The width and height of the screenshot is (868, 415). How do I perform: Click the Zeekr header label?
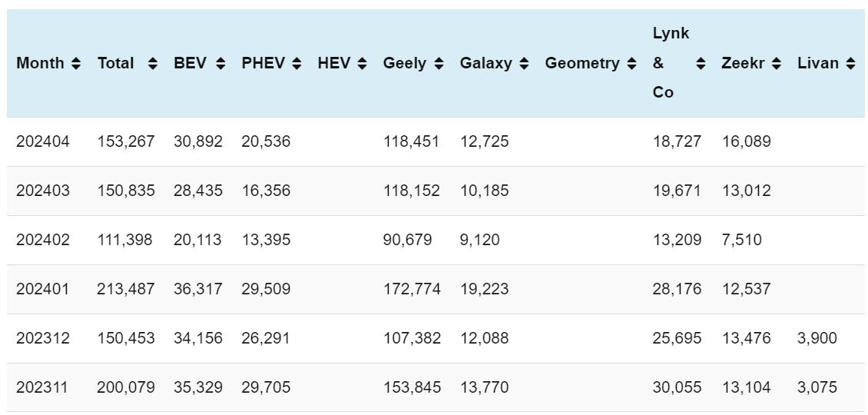click(743, 64)
